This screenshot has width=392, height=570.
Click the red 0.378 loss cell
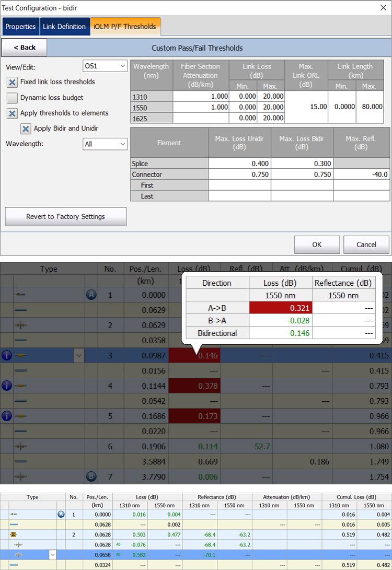pyautogui.click(x=194, y=386)
